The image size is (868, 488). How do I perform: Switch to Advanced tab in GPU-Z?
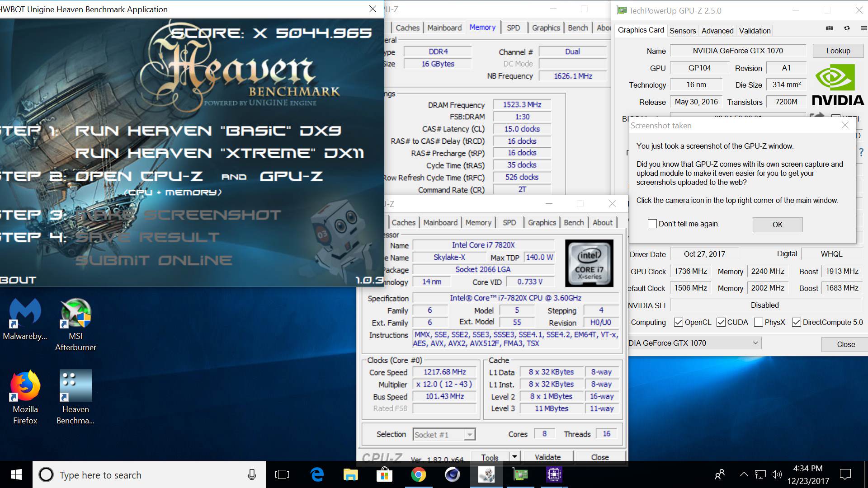coord(717,31)
